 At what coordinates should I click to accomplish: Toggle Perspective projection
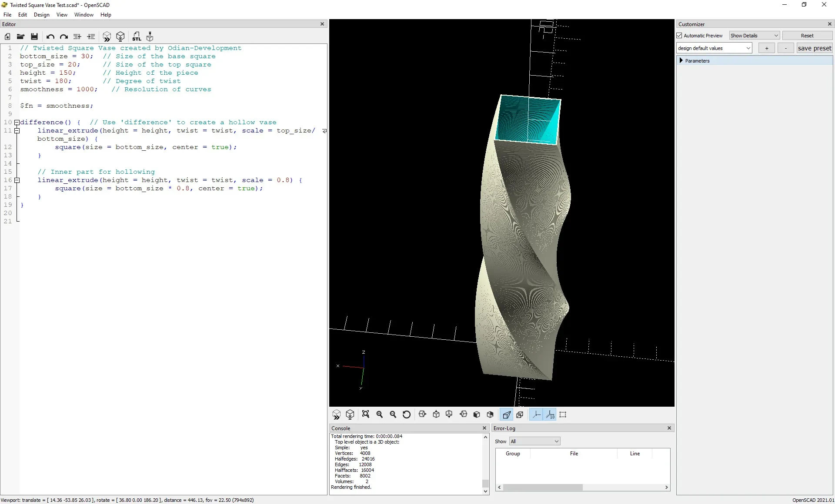tap(507, 414)
